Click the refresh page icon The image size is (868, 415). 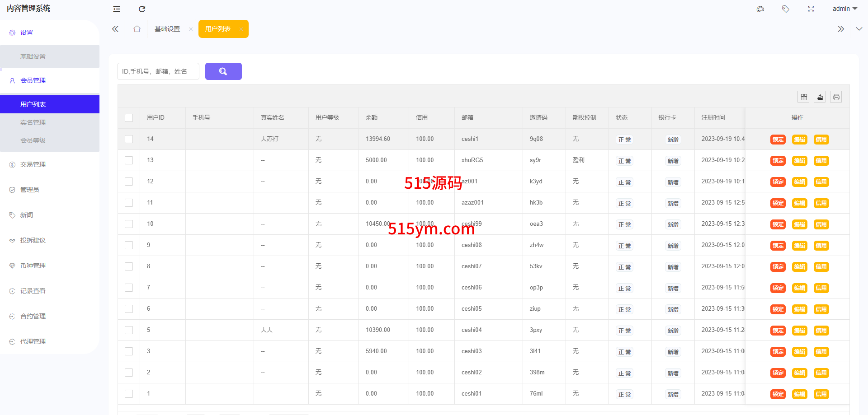tap(142, 9)
